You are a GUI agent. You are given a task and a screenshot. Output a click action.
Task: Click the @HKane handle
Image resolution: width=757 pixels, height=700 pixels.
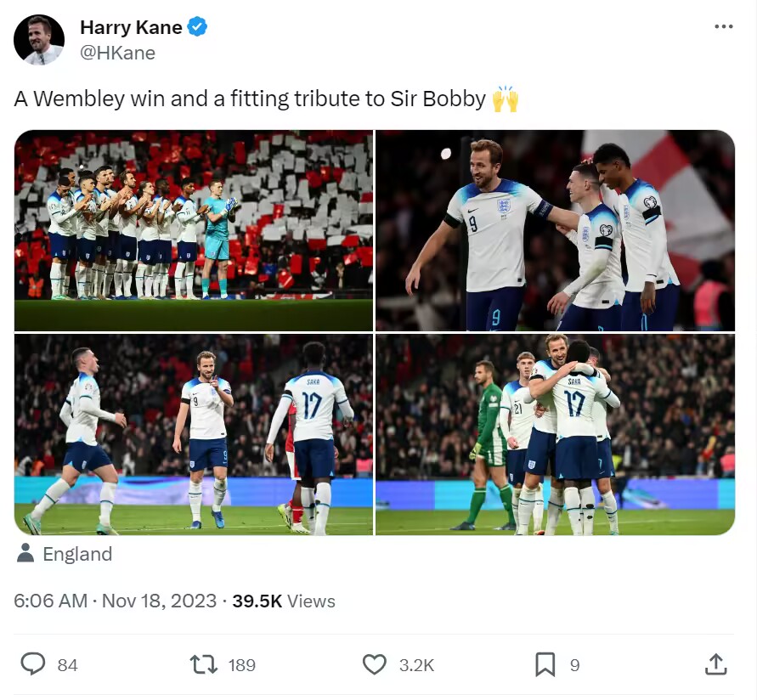(x=117, y=53)
